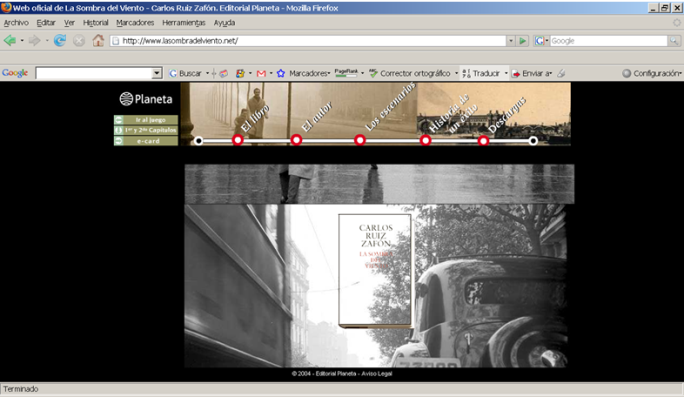This screenshot has width=684, height=397.
Task: Click the magnifier search icon beside Google box
Action: coord(674,41)
